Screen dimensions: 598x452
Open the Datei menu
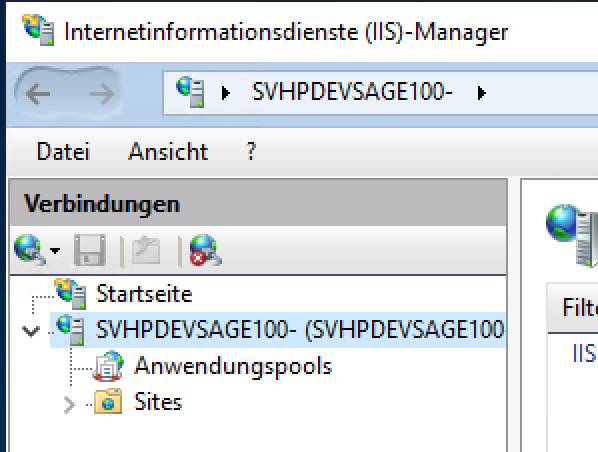click(x=63, y=151)
